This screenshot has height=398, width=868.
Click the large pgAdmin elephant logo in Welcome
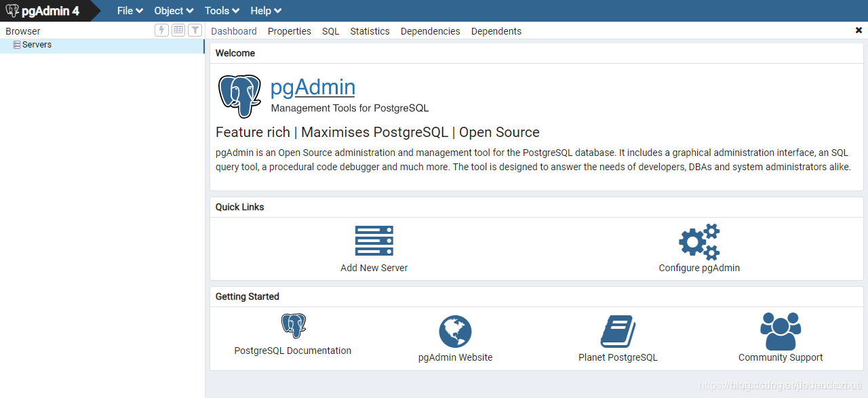pos(239,96)
